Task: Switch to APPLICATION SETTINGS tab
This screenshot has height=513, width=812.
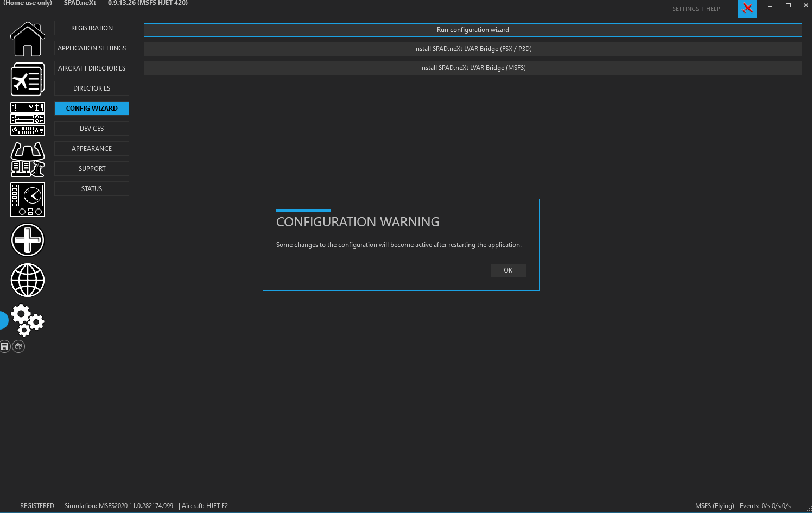Action: pos(92,48)
